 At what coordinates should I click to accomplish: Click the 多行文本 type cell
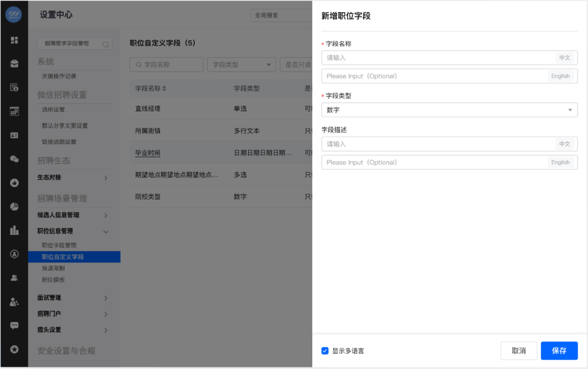click(x=247, y=131)
